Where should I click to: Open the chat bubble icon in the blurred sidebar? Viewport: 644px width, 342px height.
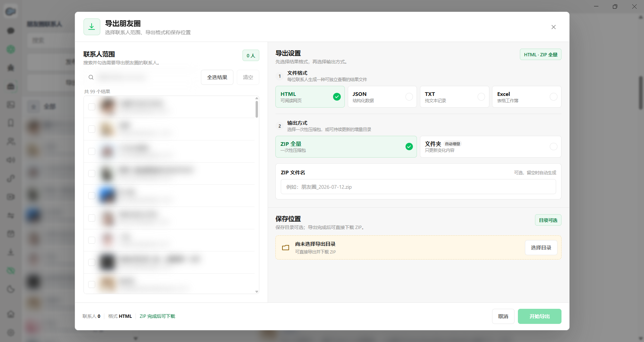(11, 31)
